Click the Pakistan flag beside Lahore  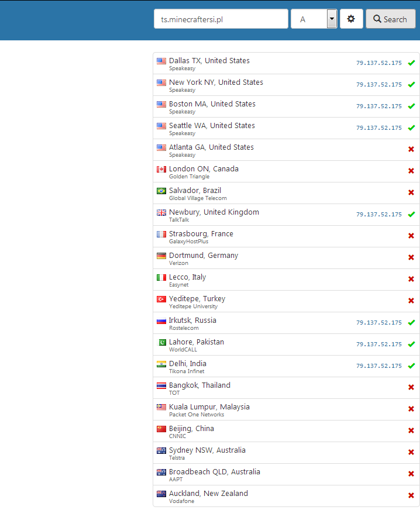pyautogui.click(x=161, y=342)
